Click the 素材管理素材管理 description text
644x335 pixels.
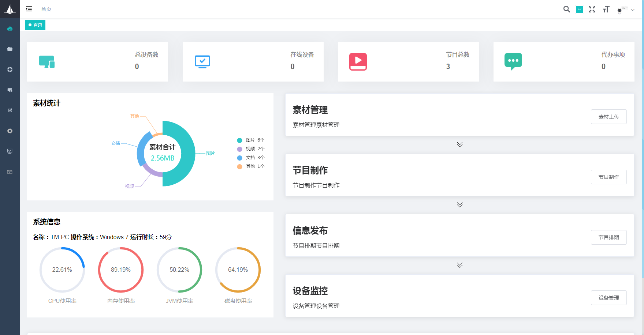316,125
